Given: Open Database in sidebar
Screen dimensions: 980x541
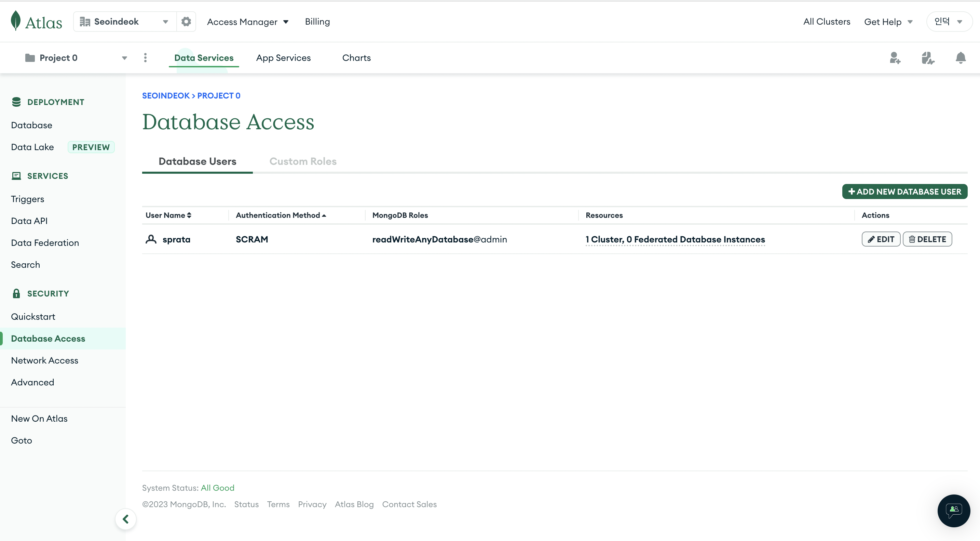Looking at the screenshot, I should pyautogui.click(x=31, y=125).
